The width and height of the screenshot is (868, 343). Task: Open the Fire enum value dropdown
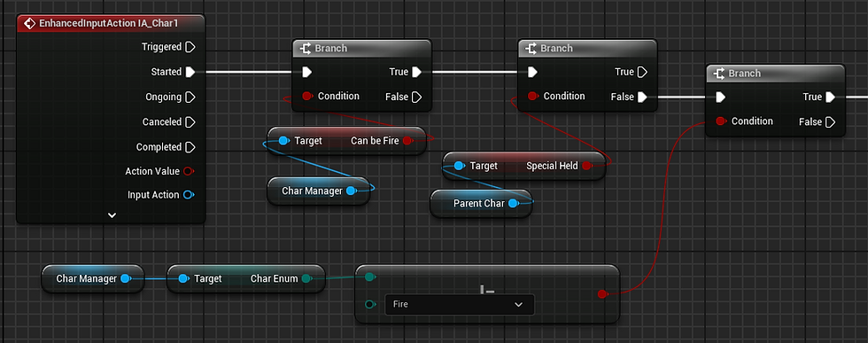click(x=460, y=304)
